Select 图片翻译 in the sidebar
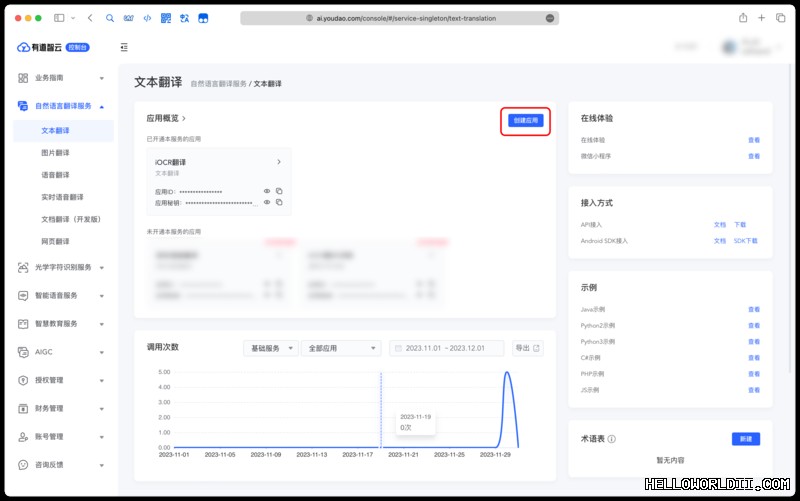 click(x=55, y=153)
